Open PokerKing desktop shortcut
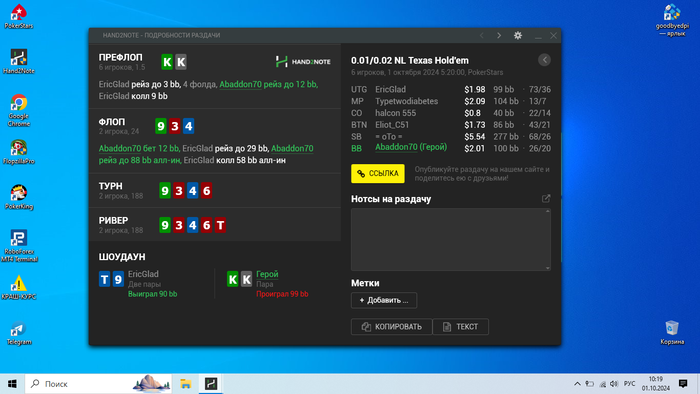Viewport: 700px width, 394px height. click(19, 197)
